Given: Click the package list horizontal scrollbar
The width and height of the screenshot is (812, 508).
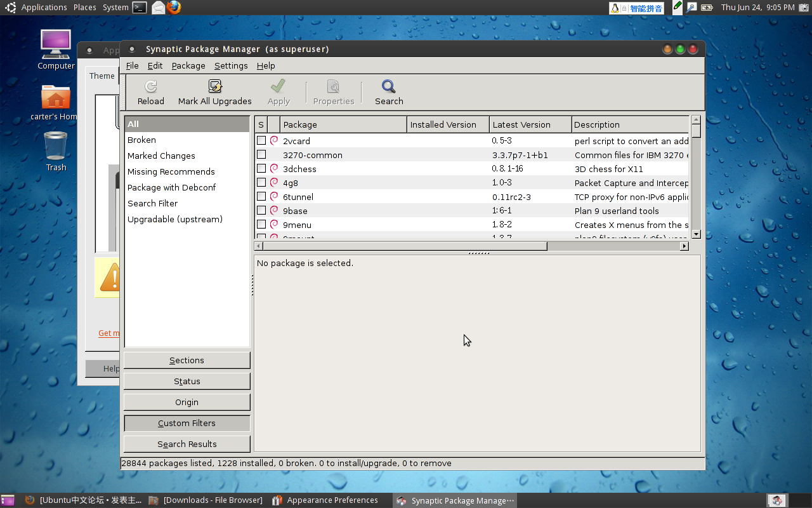Looking at the screenshot, I should pyautogui.click(x=471, y=246).
